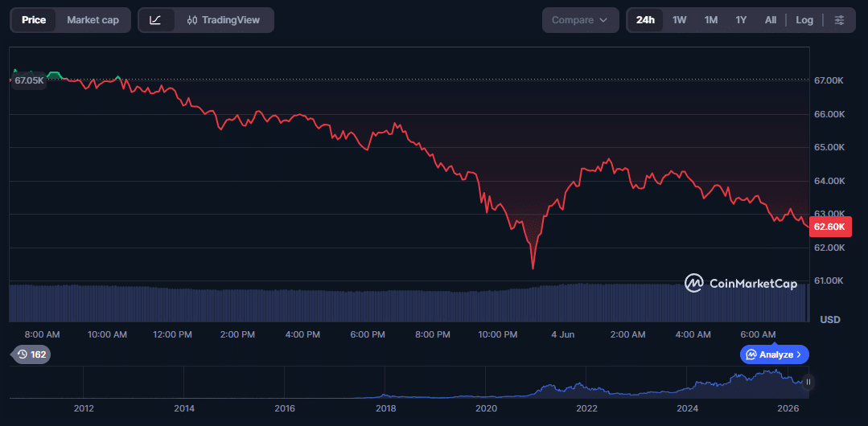Click the 2018 mark on the overview timeline
This screenshot has width=868, height=426.
coord(386,409)
